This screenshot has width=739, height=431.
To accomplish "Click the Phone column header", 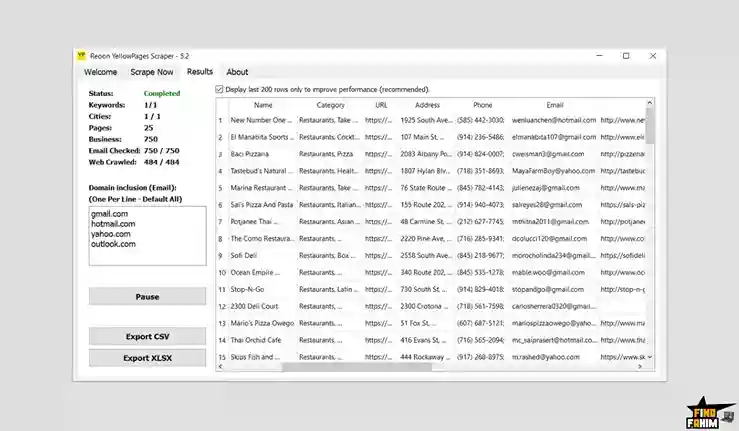I will 483,105.
